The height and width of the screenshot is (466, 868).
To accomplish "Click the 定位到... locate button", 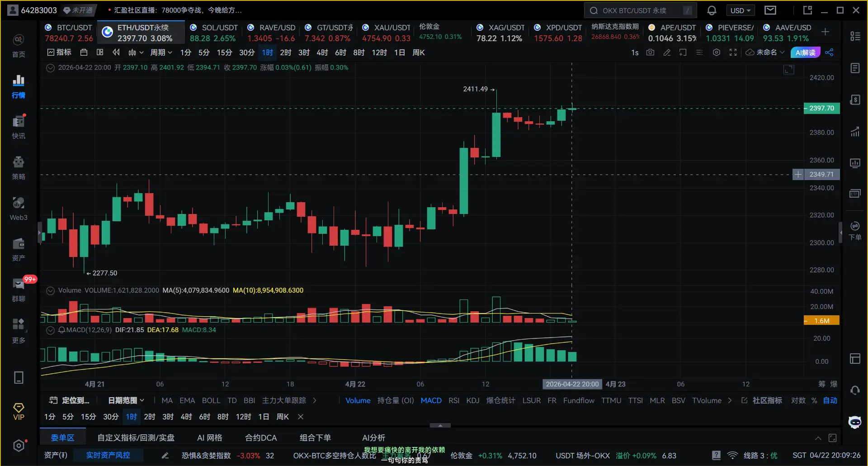I will 69,400.
